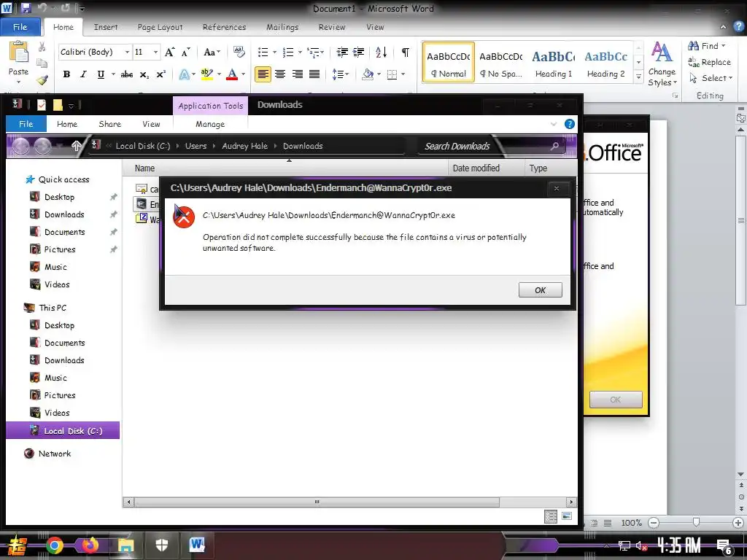Clear formatting icon in Word ribbon

239,52
